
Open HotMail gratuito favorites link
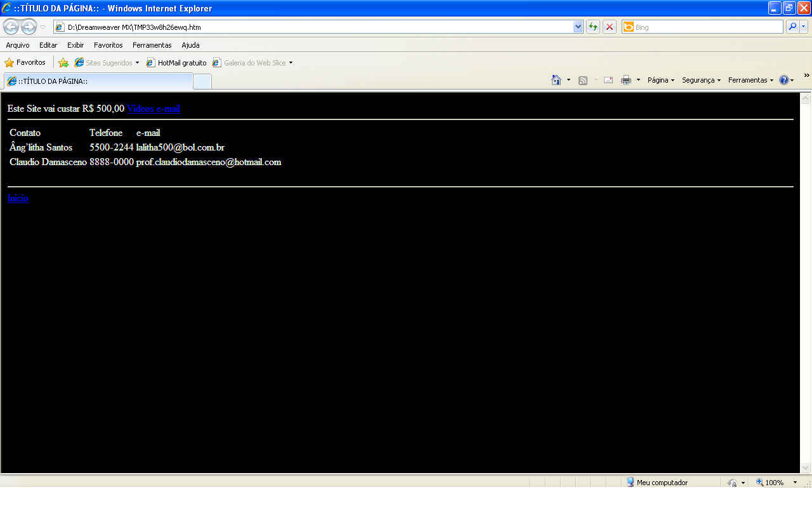click(x=176, y=63)
